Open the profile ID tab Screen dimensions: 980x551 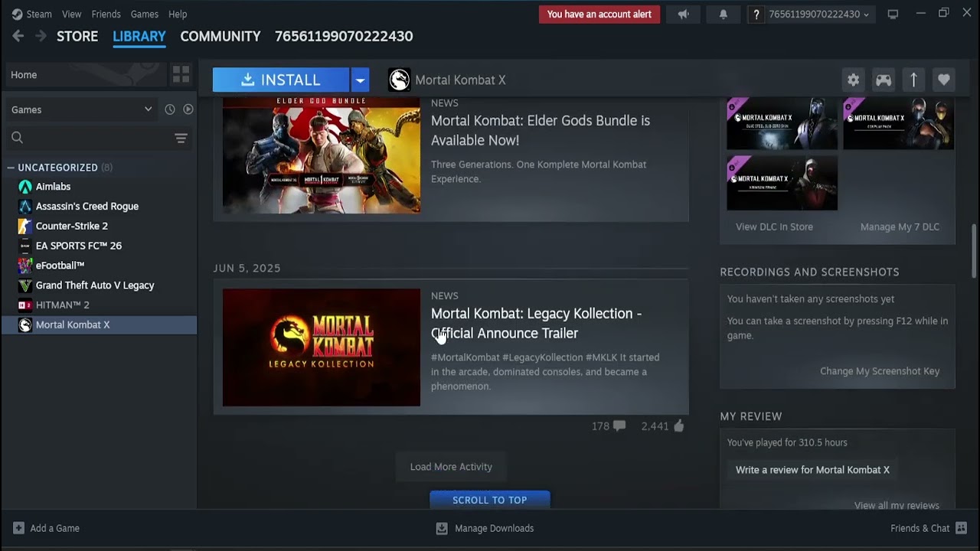pos(344,36)
